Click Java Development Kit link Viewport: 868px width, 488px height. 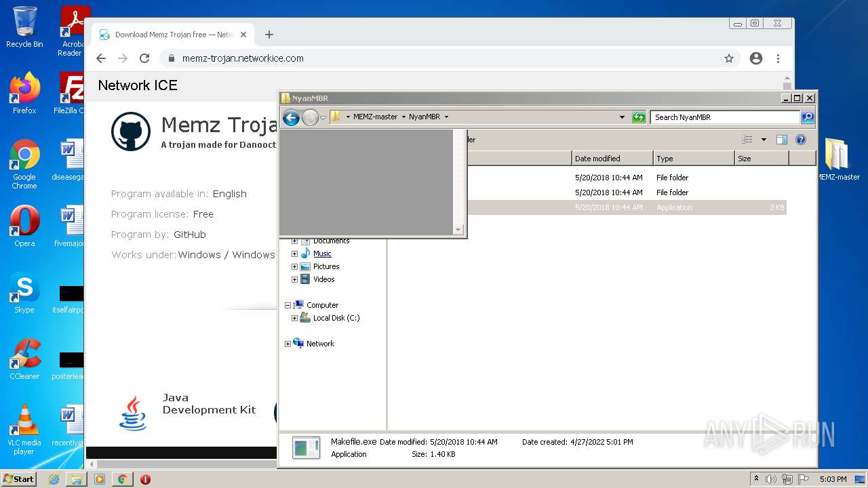coord(209,404)
